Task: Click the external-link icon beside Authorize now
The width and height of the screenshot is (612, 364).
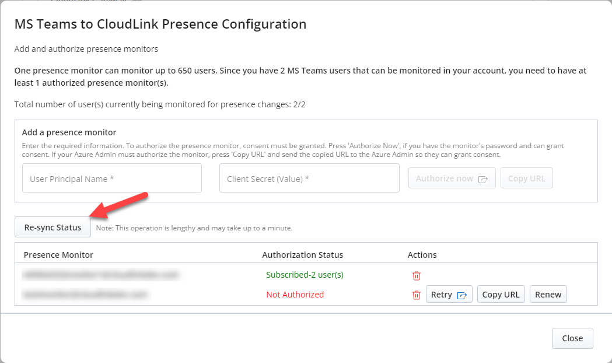Action: point(483,179)
